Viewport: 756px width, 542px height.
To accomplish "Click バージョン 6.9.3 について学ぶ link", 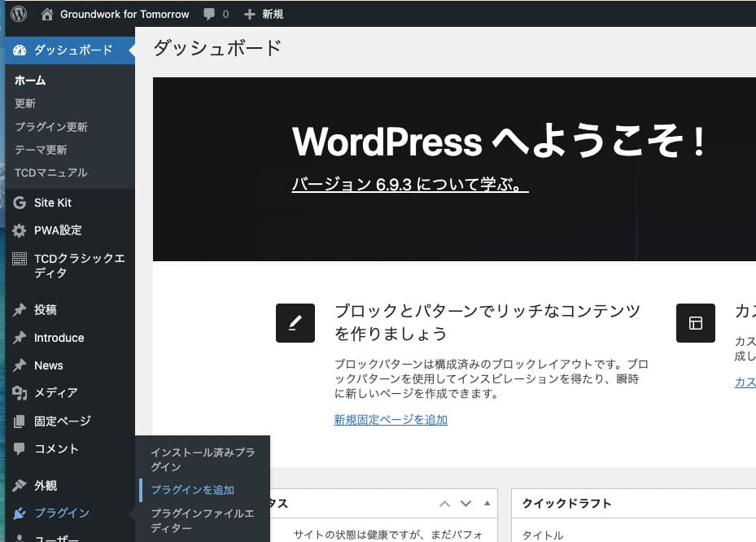I will [x=410, y=185].
